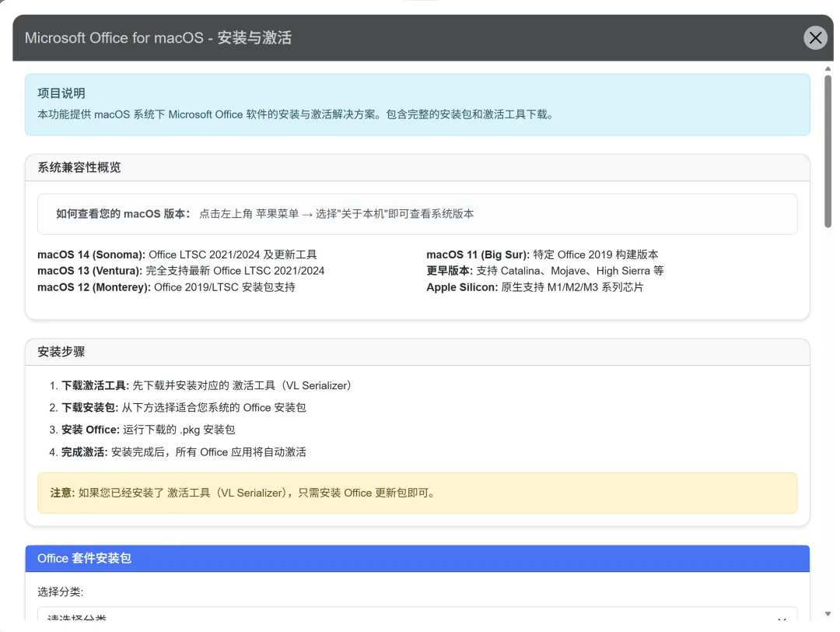
Task: Click the Office 套件安装包 blue header
Action: click(418, 559)
